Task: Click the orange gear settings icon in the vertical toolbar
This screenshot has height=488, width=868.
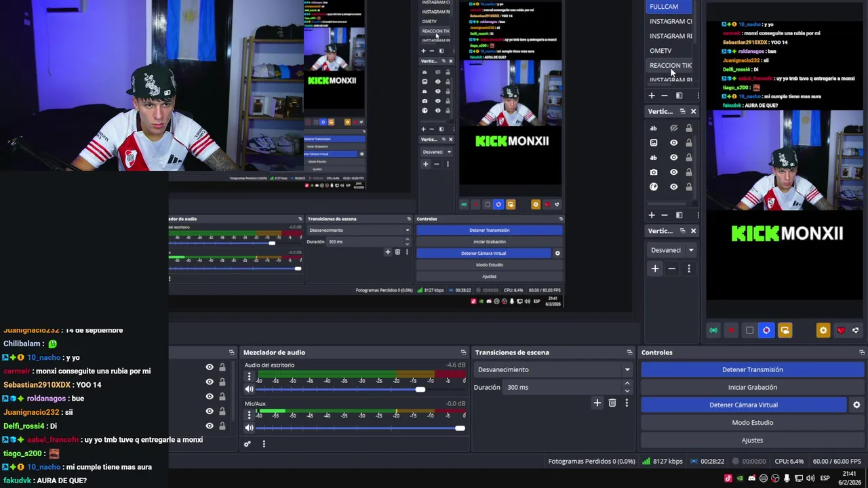Action: [x=823, y=330]
